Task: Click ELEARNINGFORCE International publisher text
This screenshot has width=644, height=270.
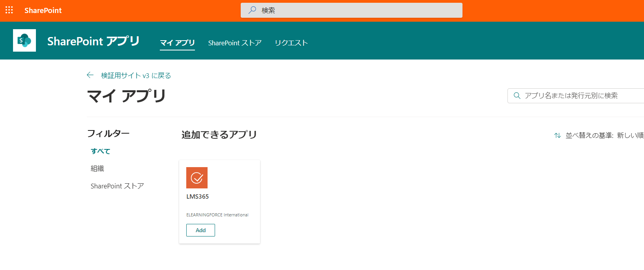Action: (217, 215)
